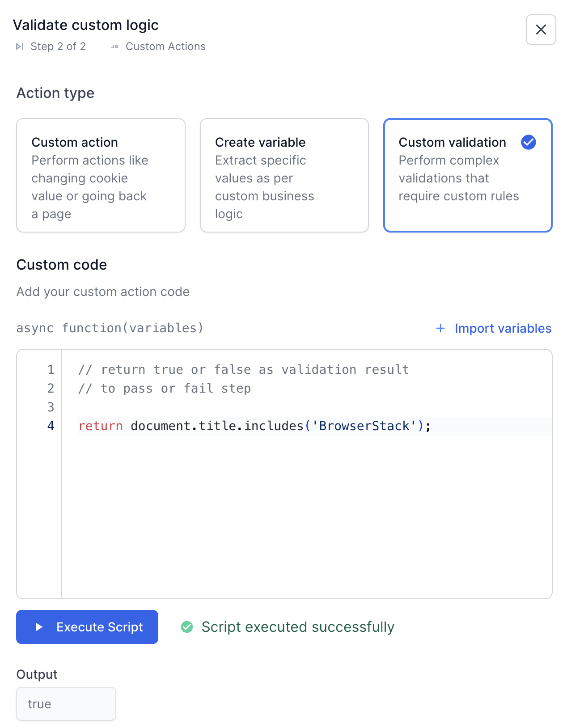Select the Create variable type card

click(284, 175)
